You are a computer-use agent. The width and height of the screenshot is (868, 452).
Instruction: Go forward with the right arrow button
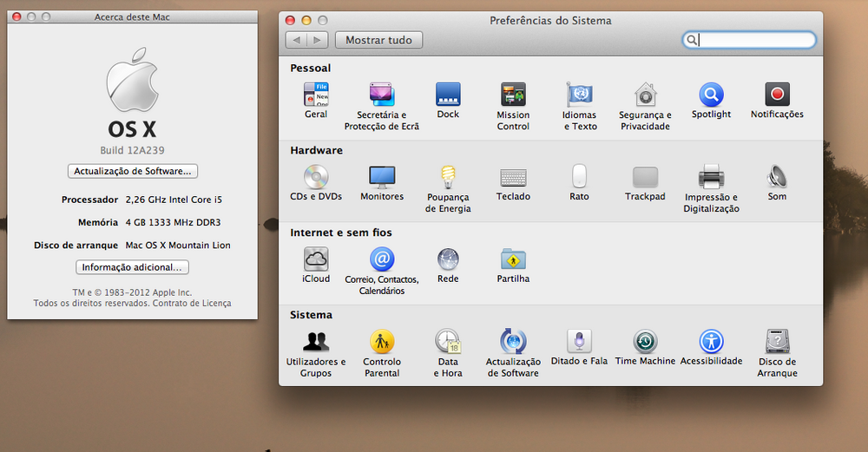point(317,40)
